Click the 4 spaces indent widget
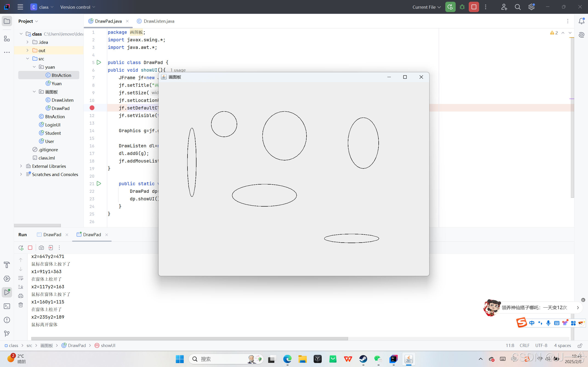The height and width of the screenshot is (367, 588). [x=562, y=345]
